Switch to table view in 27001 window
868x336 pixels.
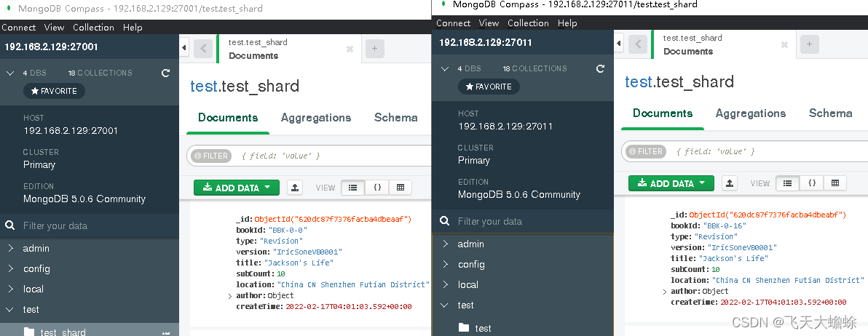click(400, 188)
